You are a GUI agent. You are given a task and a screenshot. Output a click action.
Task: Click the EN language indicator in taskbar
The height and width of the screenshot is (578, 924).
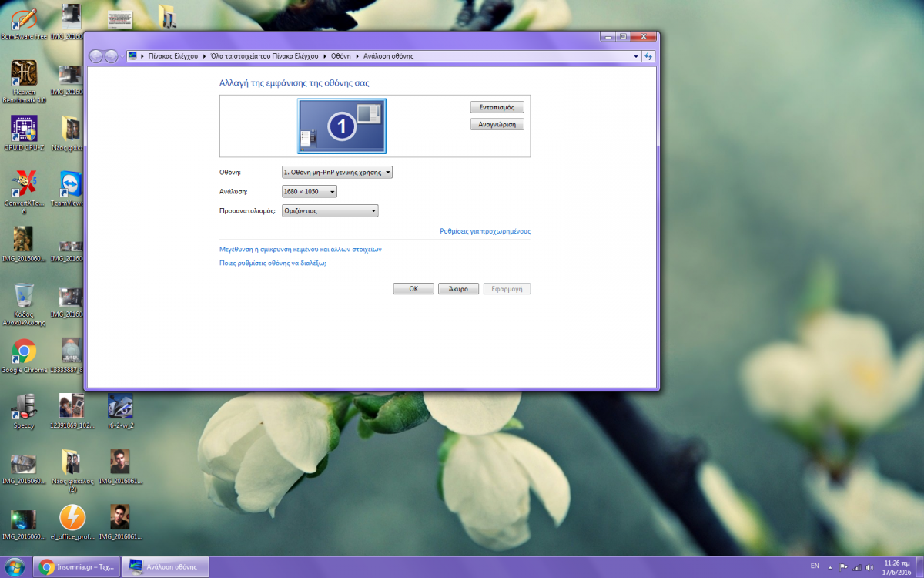click(815, 567)
